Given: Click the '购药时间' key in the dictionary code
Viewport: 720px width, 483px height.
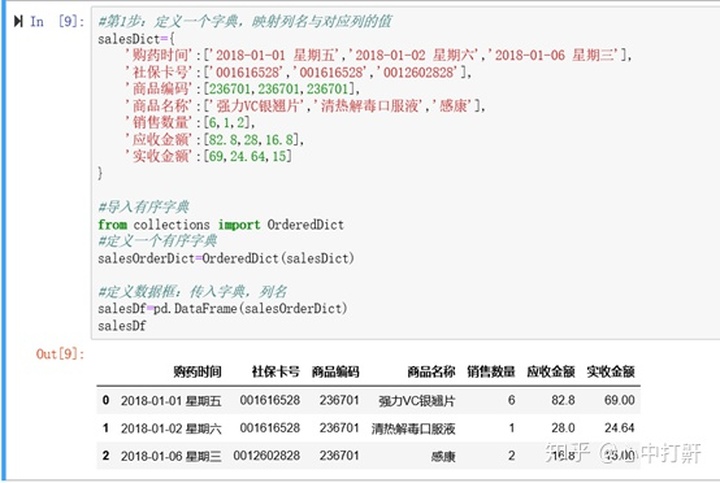Looking at the screenshot, I should 159,55.
